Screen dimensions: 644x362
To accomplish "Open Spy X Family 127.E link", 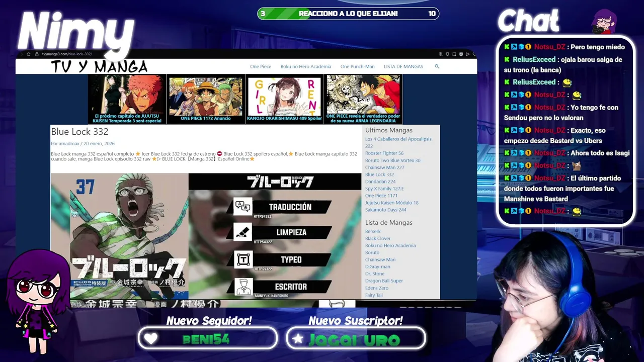I will coord(384,189).
